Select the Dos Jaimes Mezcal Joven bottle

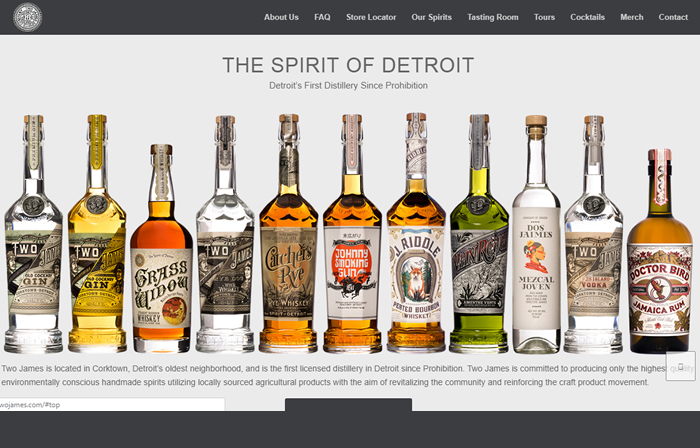pyautogui.click(x=536, y=234)
